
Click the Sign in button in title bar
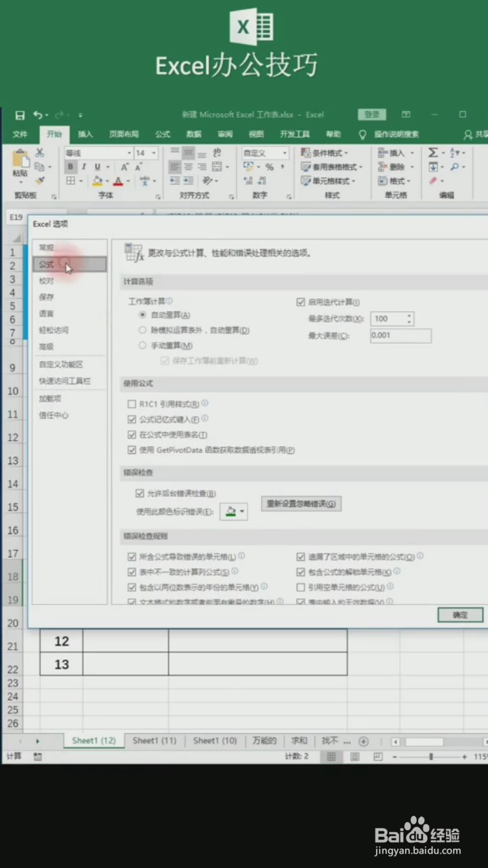coord(371,115)
